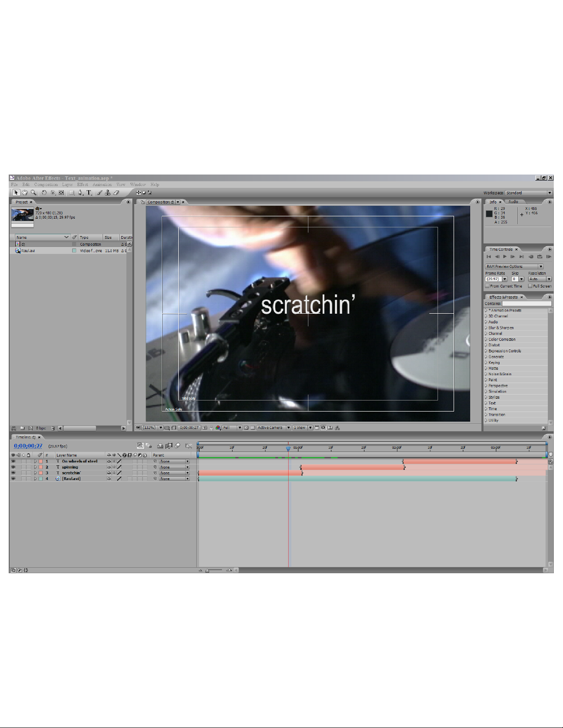
Task: Click the Info panel color swatch
Action: (x=489, y=214)
